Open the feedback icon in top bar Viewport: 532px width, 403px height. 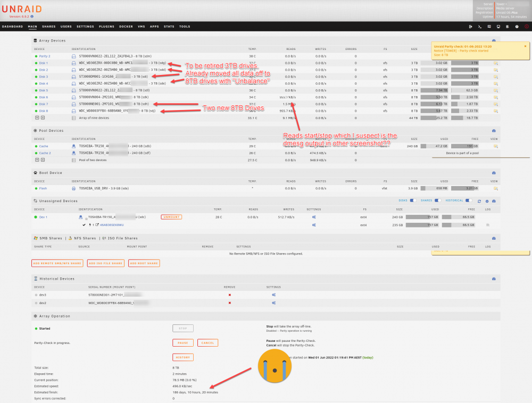[x=489, y=27]
